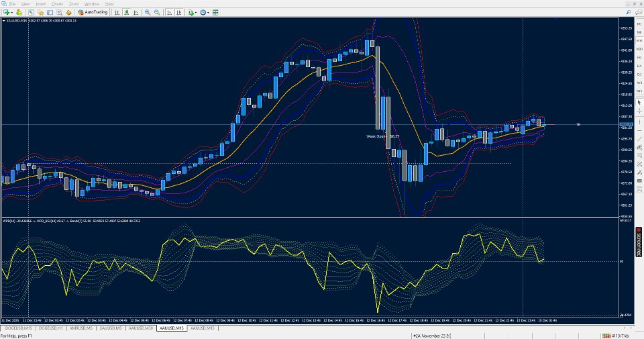Zoom out of the chart
Image resolution: width=644 pixels, height=339 pixels.
click(157, 12)
